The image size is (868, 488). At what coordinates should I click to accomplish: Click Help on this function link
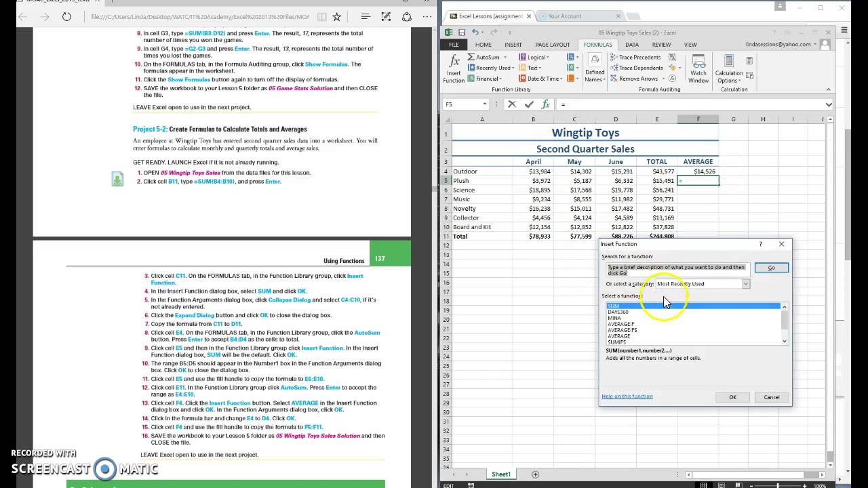[627, 396]
